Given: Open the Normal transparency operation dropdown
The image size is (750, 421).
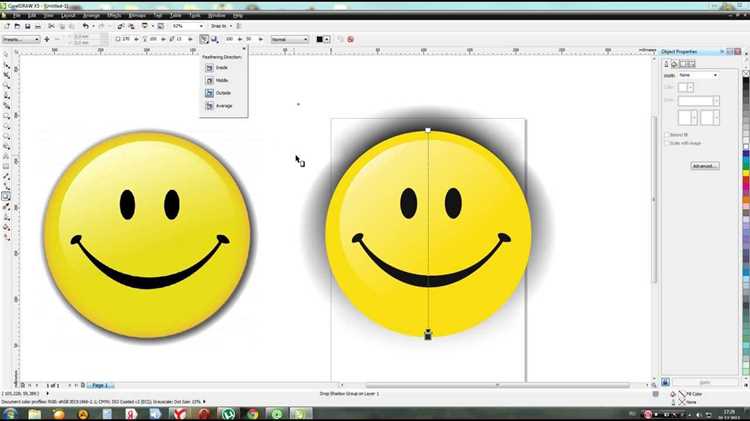Looking at the screenshot, I should (289, 40).
